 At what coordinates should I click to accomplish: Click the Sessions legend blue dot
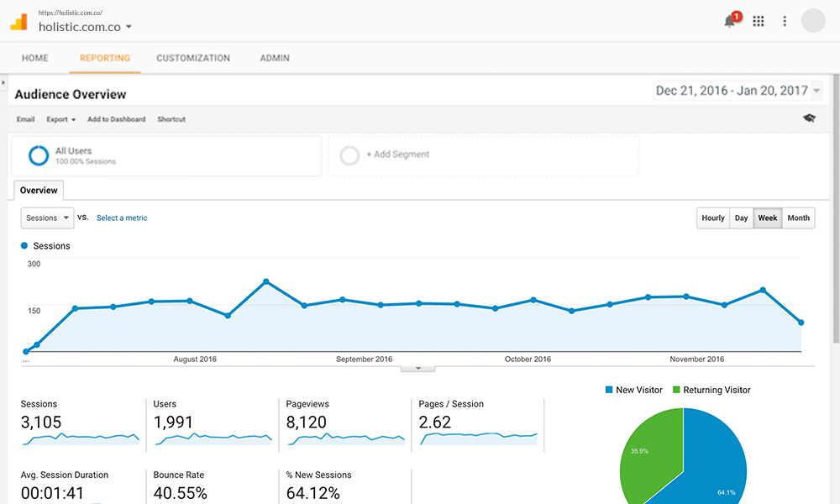click(24, 246)
